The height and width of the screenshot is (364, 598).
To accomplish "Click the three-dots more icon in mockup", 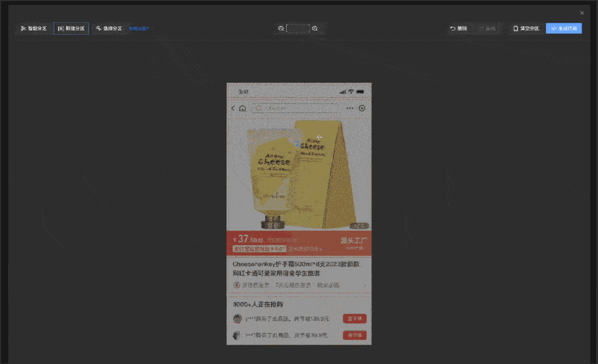I will (350, 108).
